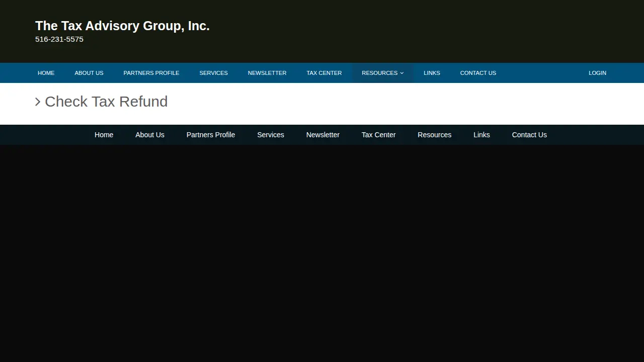
Task: Open the footer Tax Center link
Action: (x=379, y=135)
